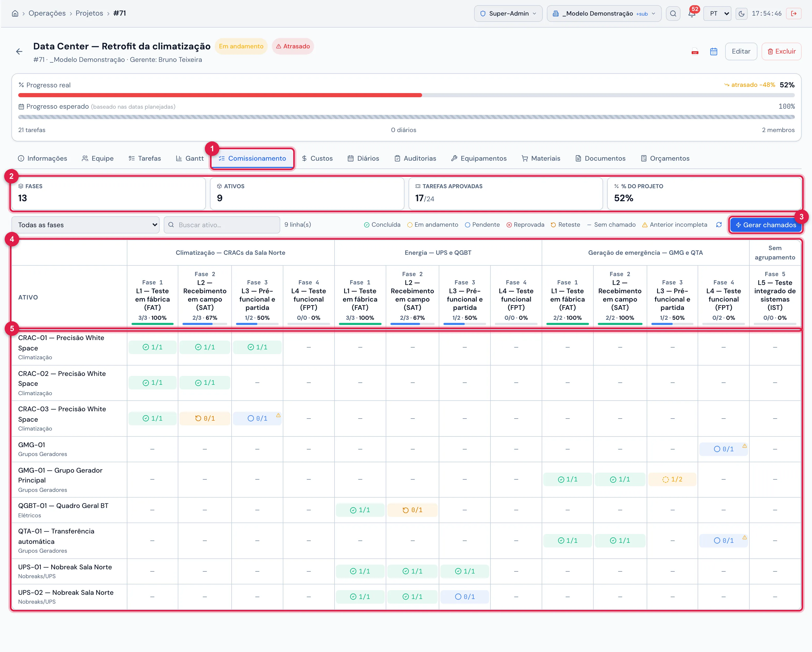
Task: Open GMG-01 Grupo Gerador Principal 1/2 cell
Action: pos(672,479)
